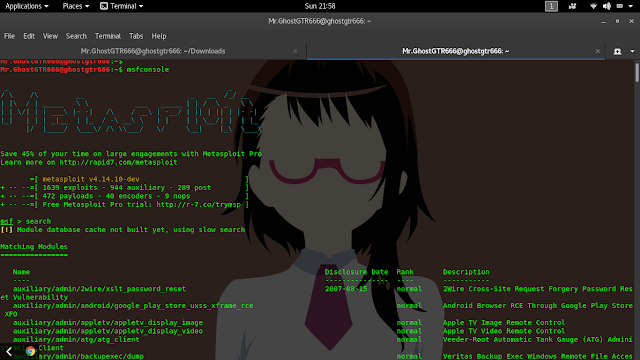Select workspace indicator 1
The image size is (640, 360).
551,6
